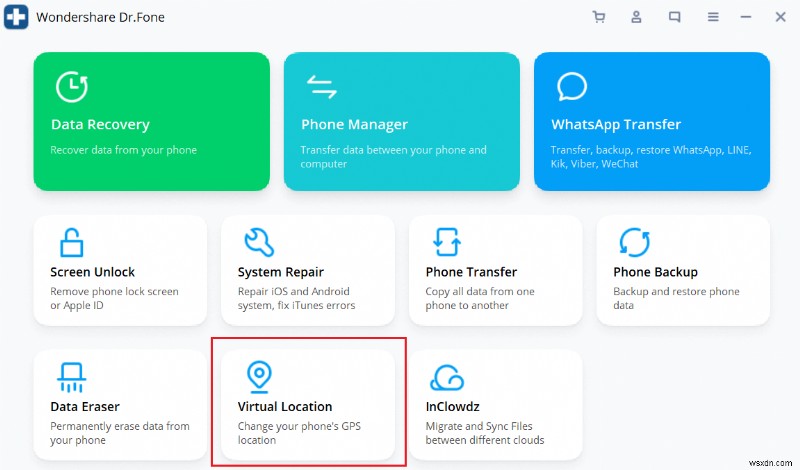The width and height of the screenshot is (800, 470).
Task: Click the Data Eraser shredder icon
Action: pos(71,377)
